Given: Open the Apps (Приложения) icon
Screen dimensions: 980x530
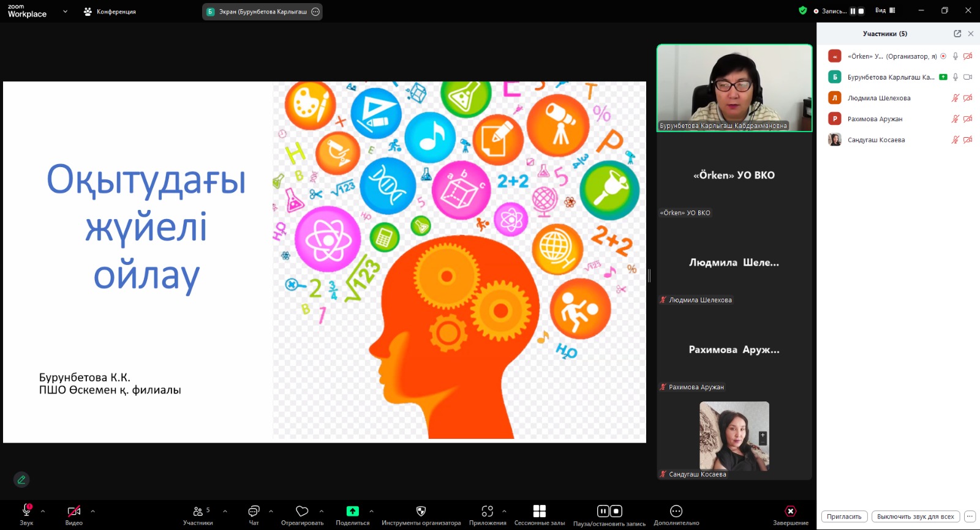Looking at the screenshot, I should click(488, 512).
